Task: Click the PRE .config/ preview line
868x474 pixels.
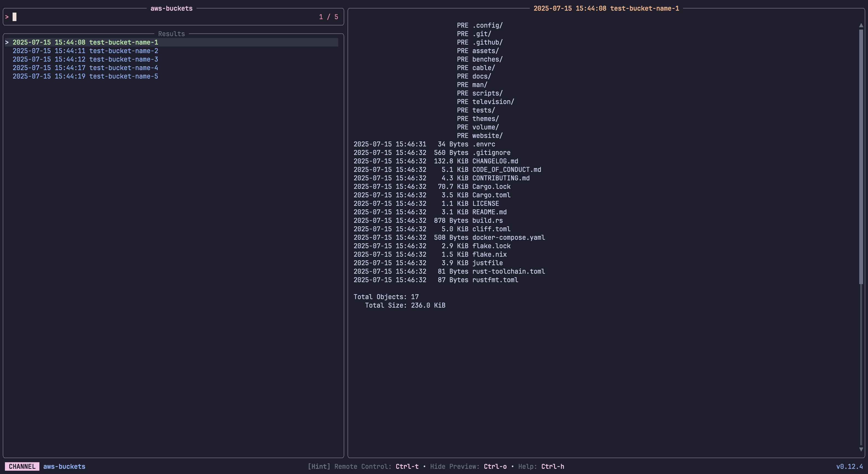Action: click(x=480, y=25)
